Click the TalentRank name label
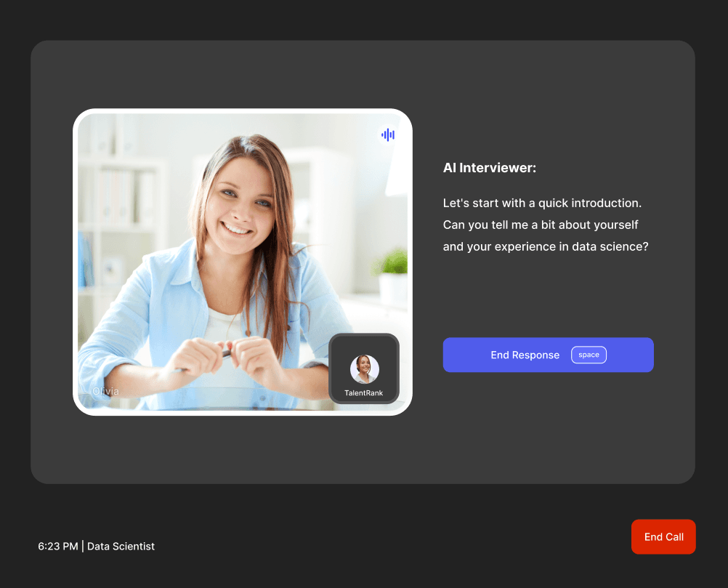This screenshot has height=588, width=728. tap(363, 393)
